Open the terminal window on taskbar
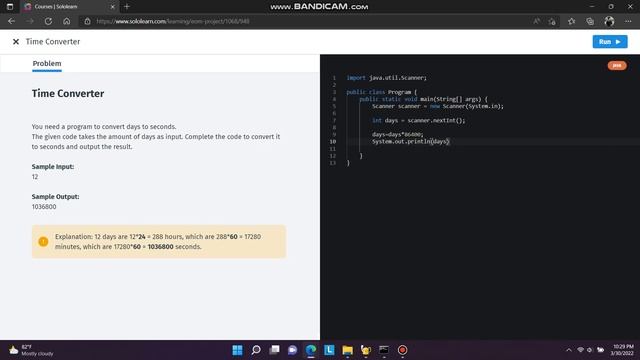 [x=384, y=350]
